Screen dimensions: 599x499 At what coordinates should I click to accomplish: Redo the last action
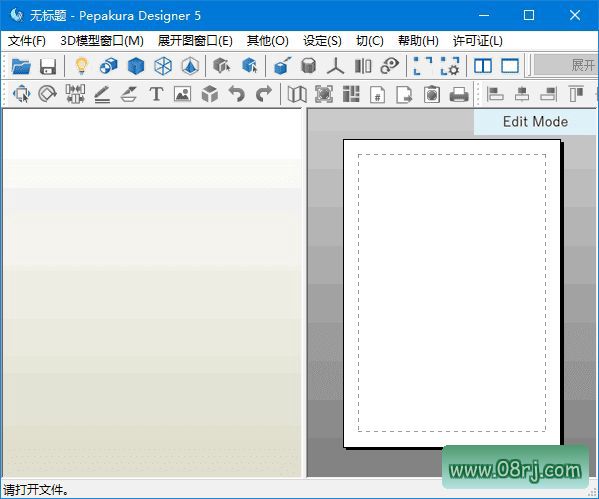pyautogui.click(x=264, y=94)
